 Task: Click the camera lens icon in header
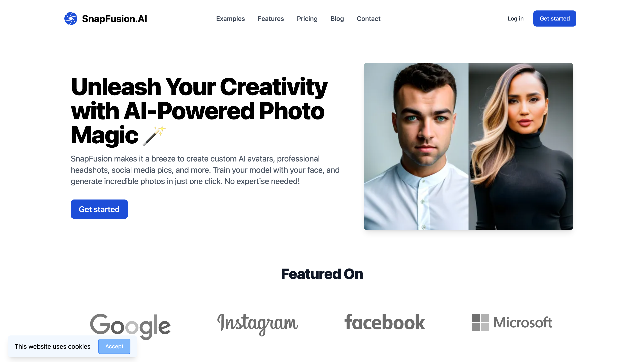pos(71,18)
